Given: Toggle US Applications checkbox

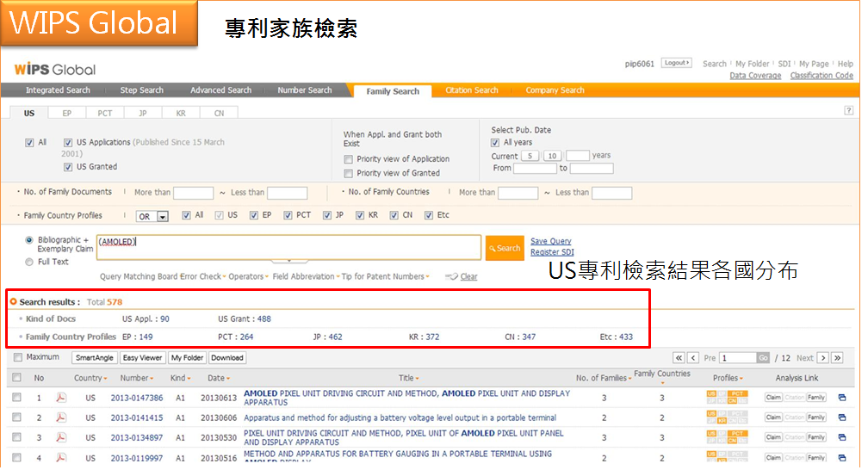Looking at the screenshot, I should coord(68,143).
